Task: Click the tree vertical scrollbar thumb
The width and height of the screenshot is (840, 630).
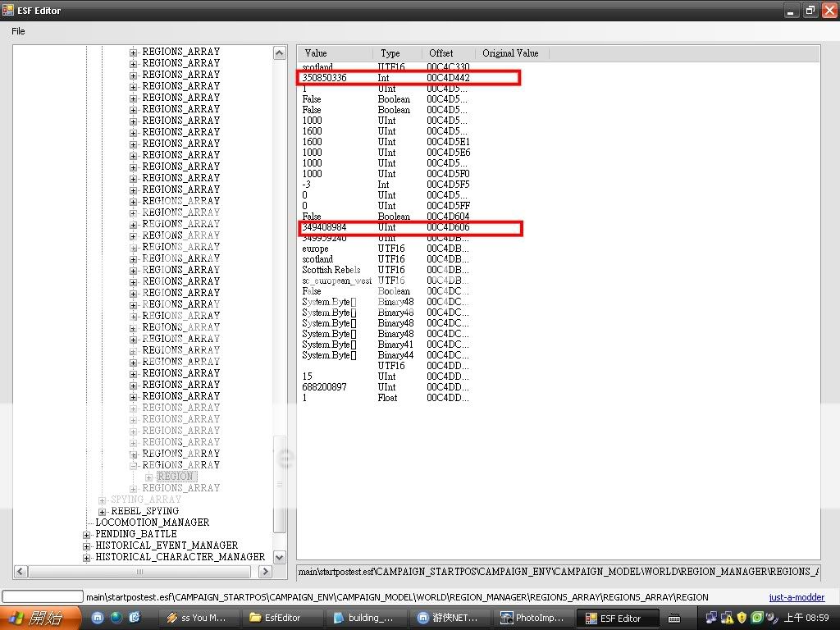Action: [280, 484]
